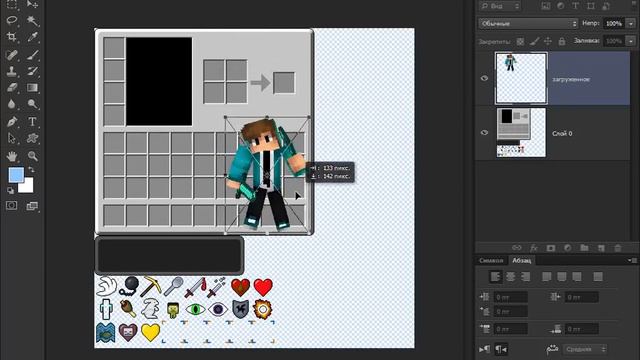Screen dimensions: 640x360
Task: Select the Zoom magnifier tool below Custom Shape
Action: [x=32, y=156]
